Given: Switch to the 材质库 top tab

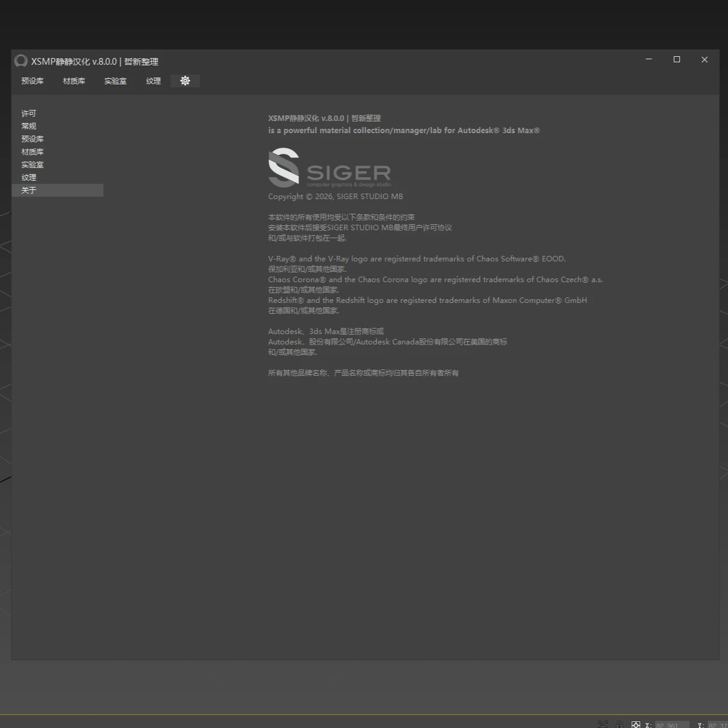Looking at the screenshot, I should [x=74, y=81].
